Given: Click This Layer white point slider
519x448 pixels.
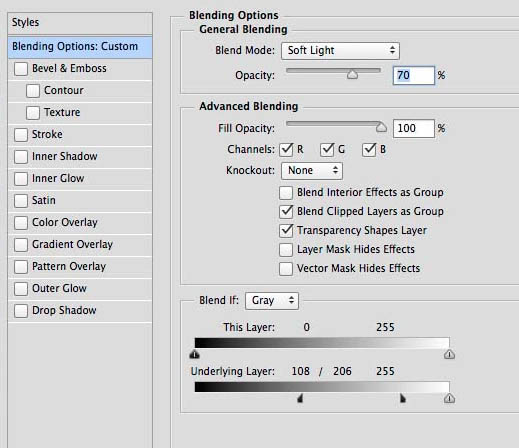Looking at the screenshot, I should [449, 354].
